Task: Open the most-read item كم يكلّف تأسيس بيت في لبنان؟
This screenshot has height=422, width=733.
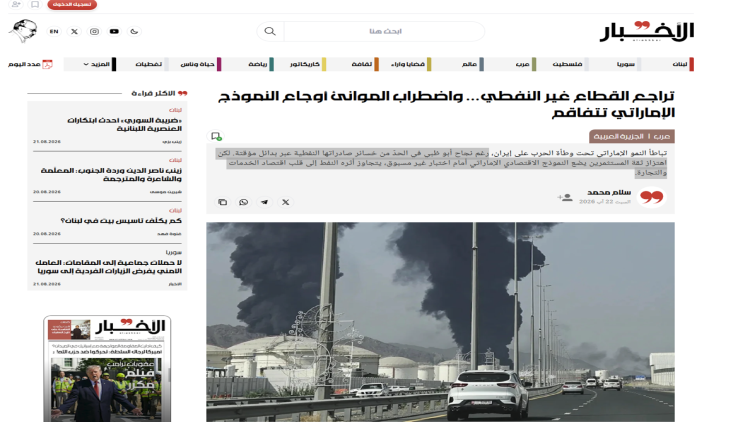Action: (x=121, y=221)
